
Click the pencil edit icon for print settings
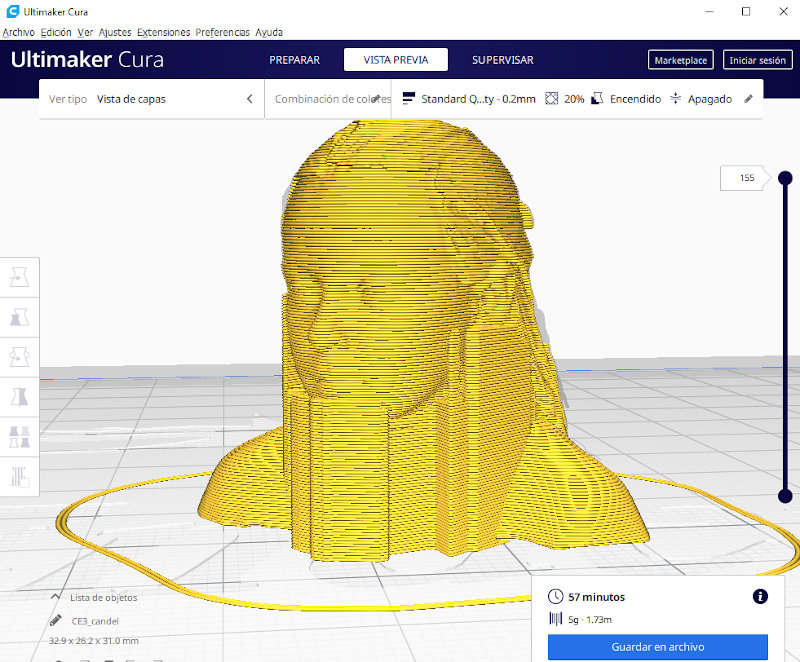748,99
